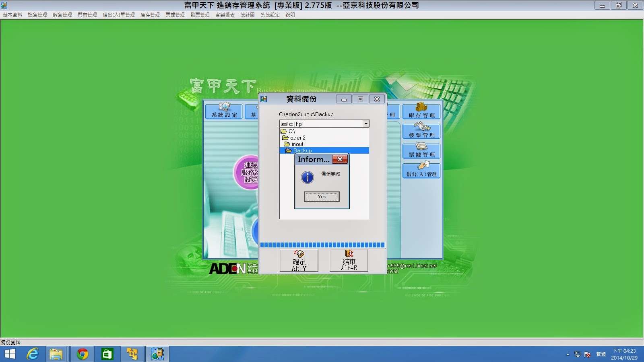The image size is (644, 362).
Task: Select the Backup folder row
Action: coord(324,150)
